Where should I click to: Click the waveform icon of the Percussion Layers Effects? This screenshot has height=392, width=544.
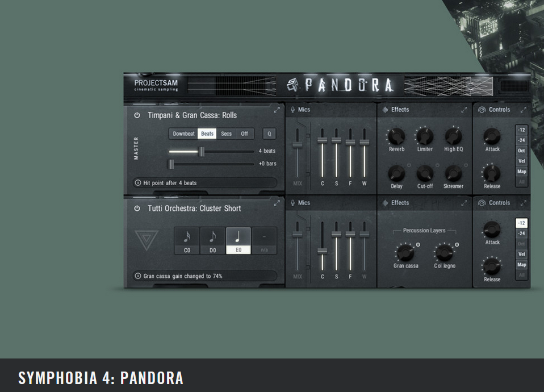point(385,203)
